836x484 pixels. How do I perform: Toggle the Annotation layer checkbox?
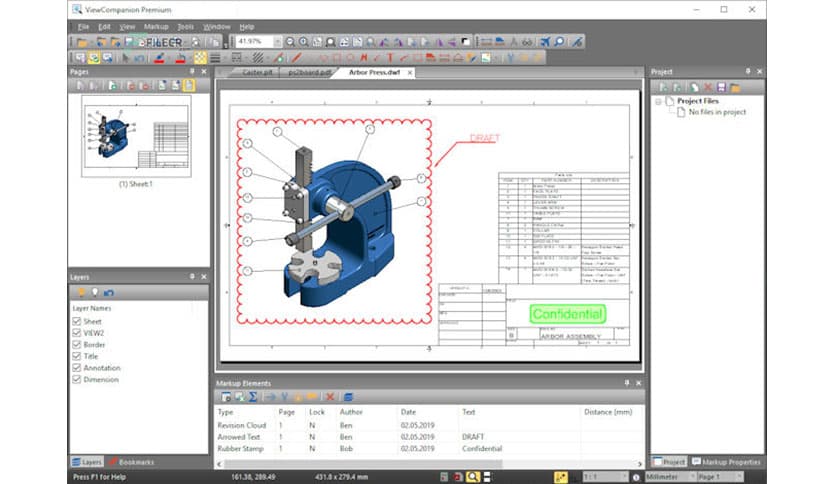77,368
